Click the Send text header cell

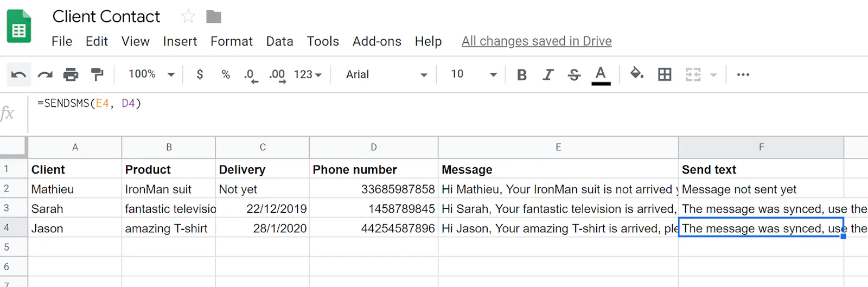pos(761,169)
